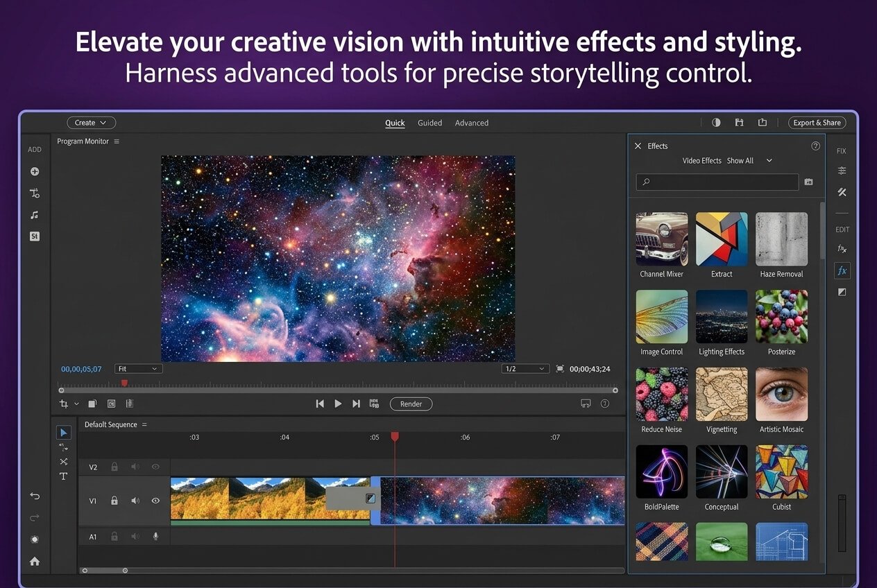Image resolution: width=877 pixels, height=588 pixels.
Task: Open the Stock media panel via St icon
Action: pos(35,236)
